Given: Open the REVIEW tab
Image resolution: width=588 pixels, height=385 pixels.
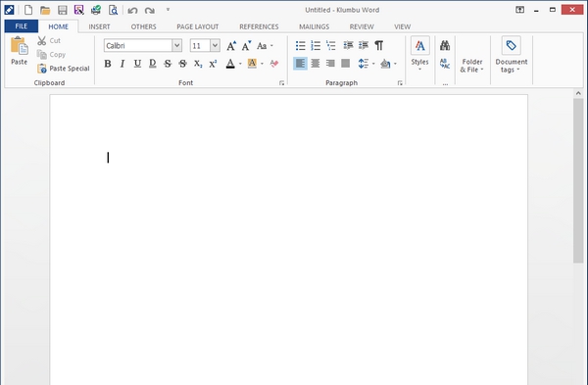Looking at the screenshot, I should pos(362,26).
